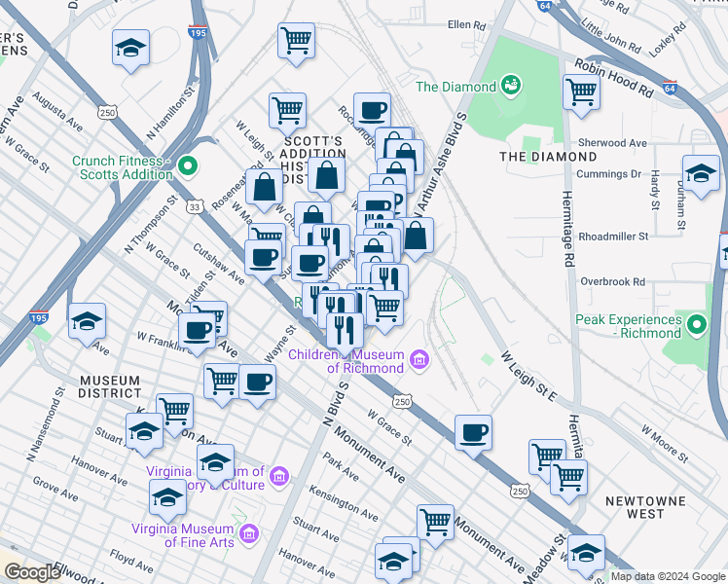
Task: Click the N Nansemond St street label
Action: (46, 424)
